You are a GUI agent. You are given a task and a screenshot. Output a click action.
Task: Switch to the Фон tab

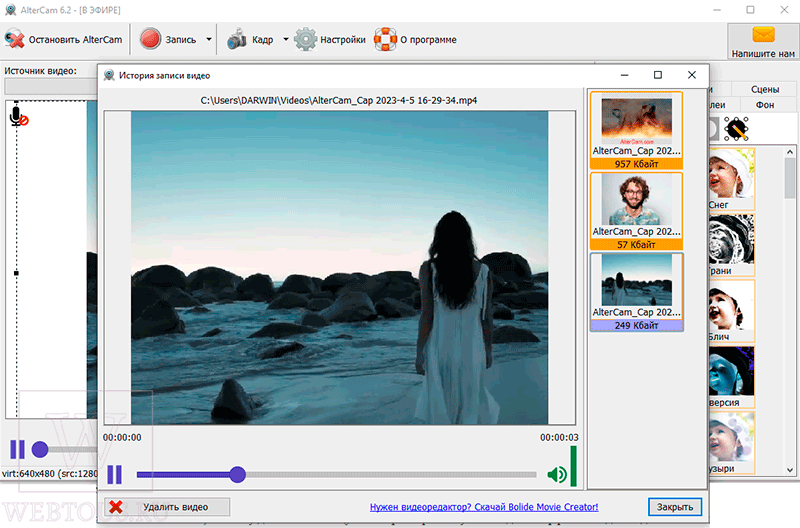(765, 105)
